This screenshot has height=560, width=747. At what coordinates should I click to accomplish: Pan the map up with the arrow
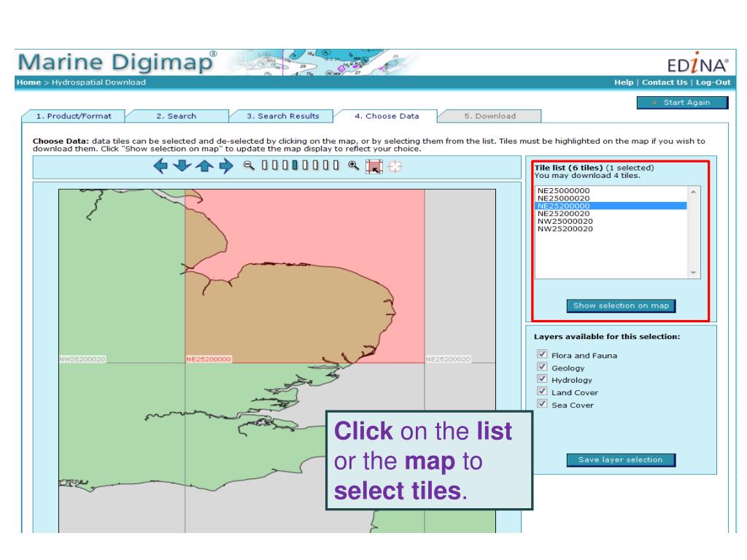coord(204,166)
